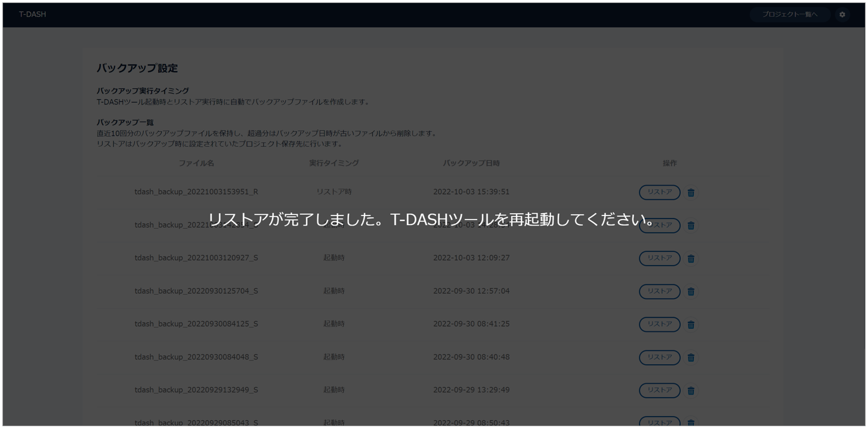868x428 pixels.
Task: Trash the tdash_backup_20220929132949_S backup
Action: point(691,390)
